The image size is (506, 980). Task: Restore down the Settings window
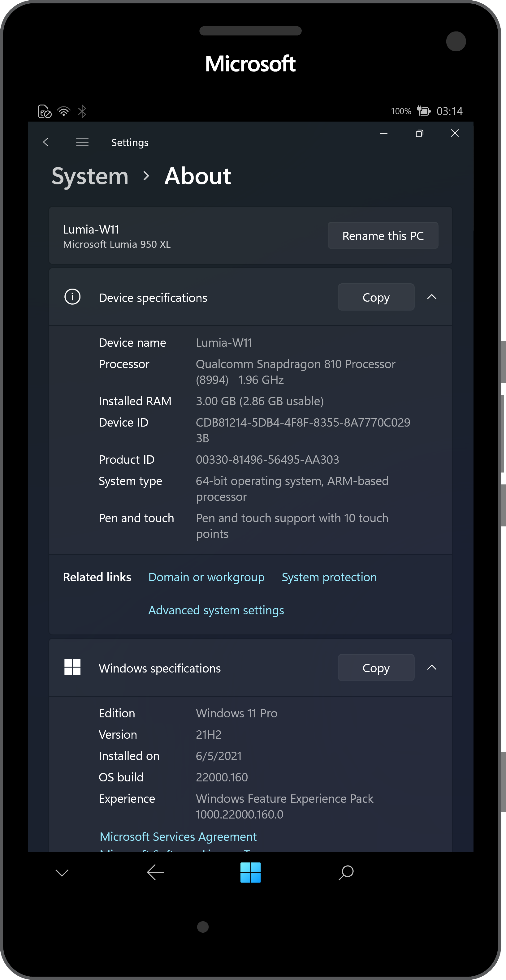click(x=419, y=133)
